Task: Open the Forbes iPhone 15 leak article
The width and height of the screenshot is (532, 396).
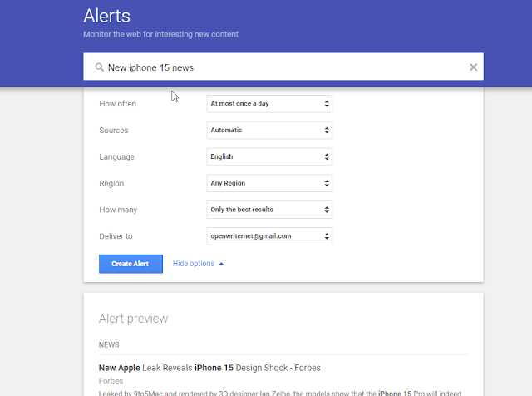Action: pos(209,368)
